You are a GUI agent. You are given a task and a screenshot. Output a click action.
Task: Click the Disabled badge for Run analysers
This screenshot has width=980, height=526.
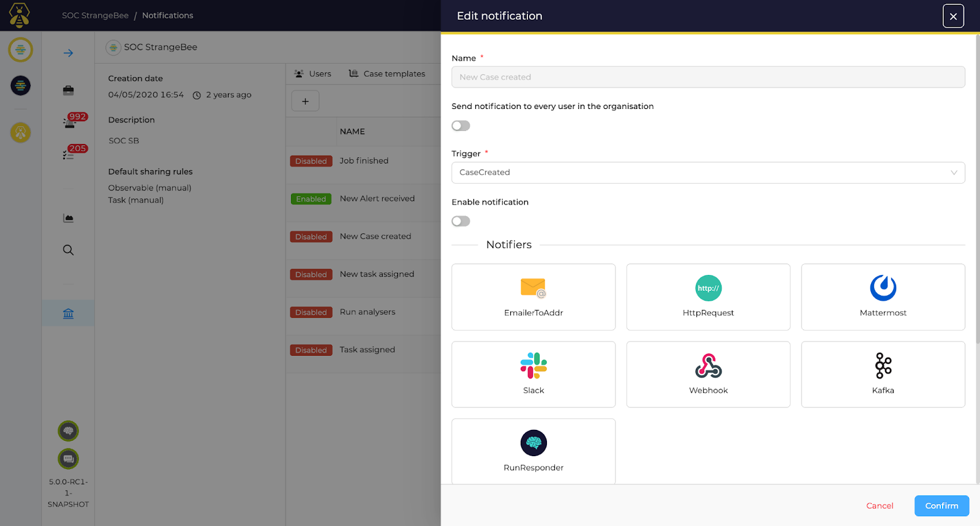pos(311,312)
